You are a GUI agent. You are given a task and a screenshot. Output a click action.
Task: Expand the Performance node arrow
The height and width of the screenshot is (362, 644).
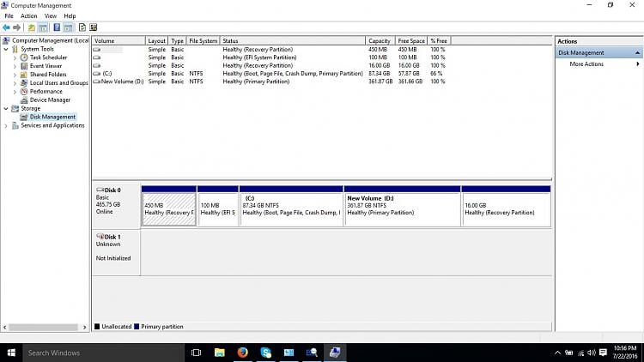[x=15, y=92]
